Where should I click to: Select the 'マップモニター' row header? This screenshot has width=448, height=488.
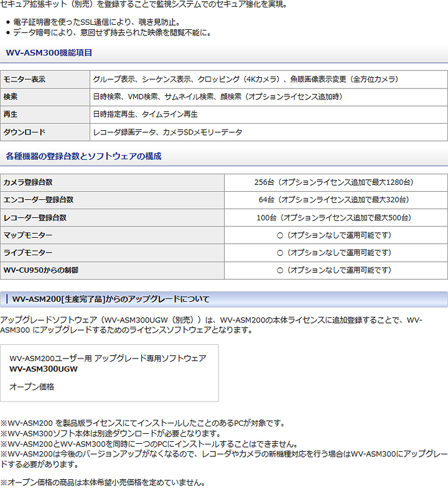(x=112, y=235)
